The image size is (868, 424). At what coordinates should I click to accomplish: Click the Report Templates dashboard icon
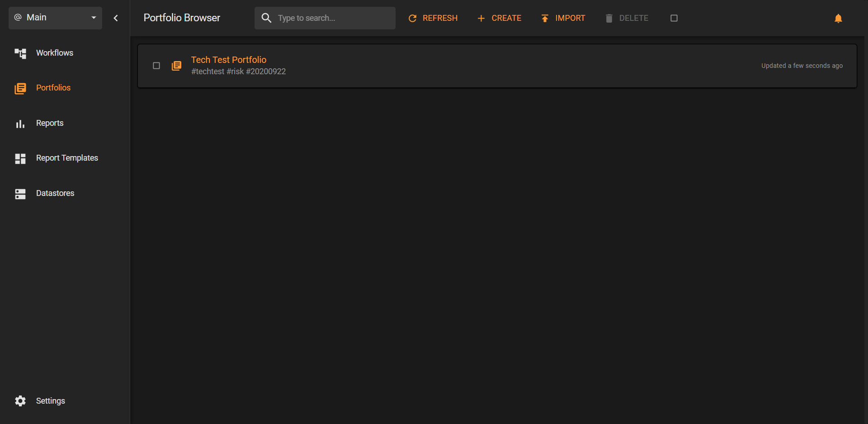point(20,158)
